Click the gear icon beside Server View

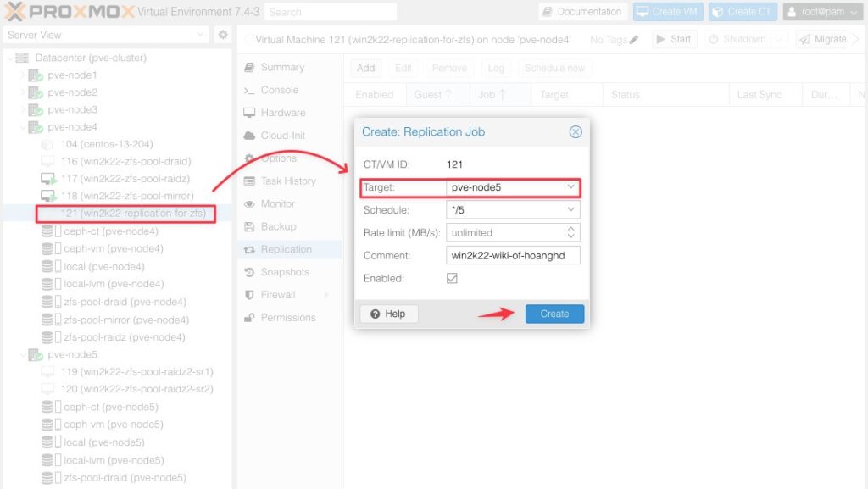223,35
